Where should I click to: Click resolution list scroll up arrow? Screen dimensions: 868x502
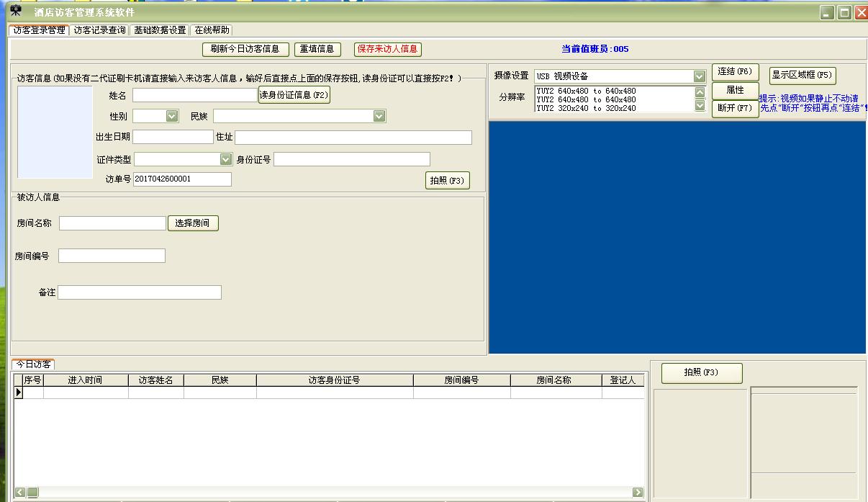(x=700, y=92)
